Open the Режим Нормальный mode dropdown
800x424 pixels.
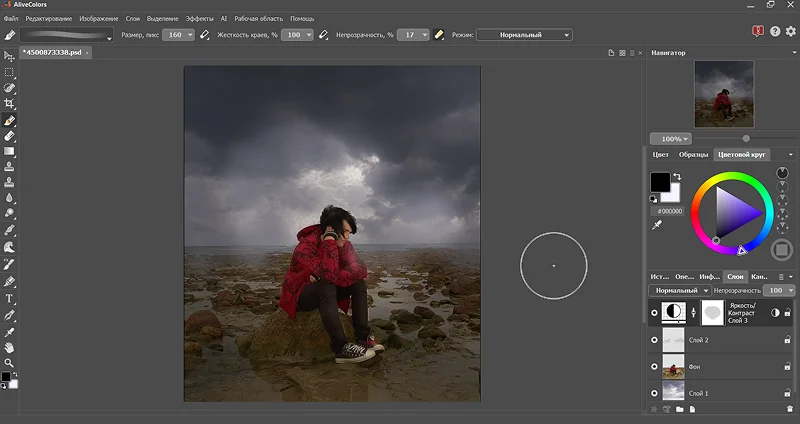(x=524, y=35)
